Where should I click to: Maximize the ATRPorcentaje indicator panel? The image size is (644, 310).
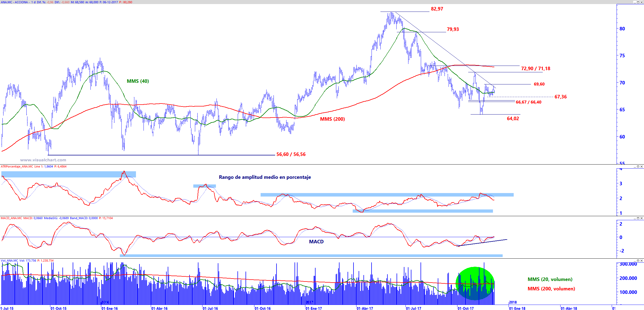click(x=638, y=167)
